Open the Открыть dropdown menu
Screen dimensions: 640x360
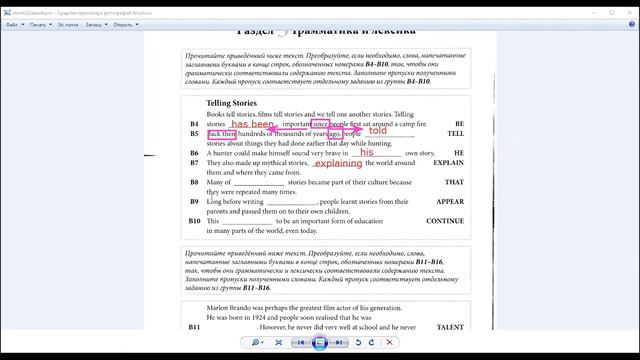tap(126, 25)
